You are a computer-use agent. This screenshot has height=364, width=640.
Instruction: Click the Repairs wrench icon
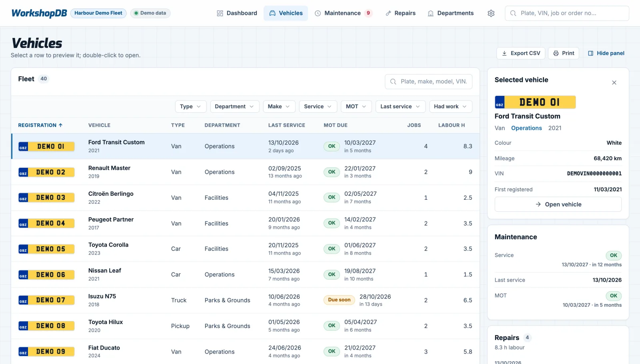(388, 13)
